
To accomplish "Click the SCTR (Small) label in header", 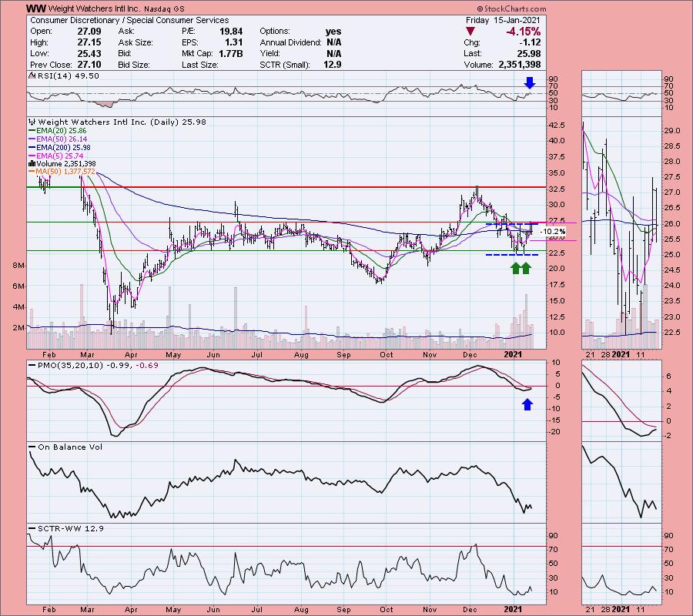I will pos(285,65).
